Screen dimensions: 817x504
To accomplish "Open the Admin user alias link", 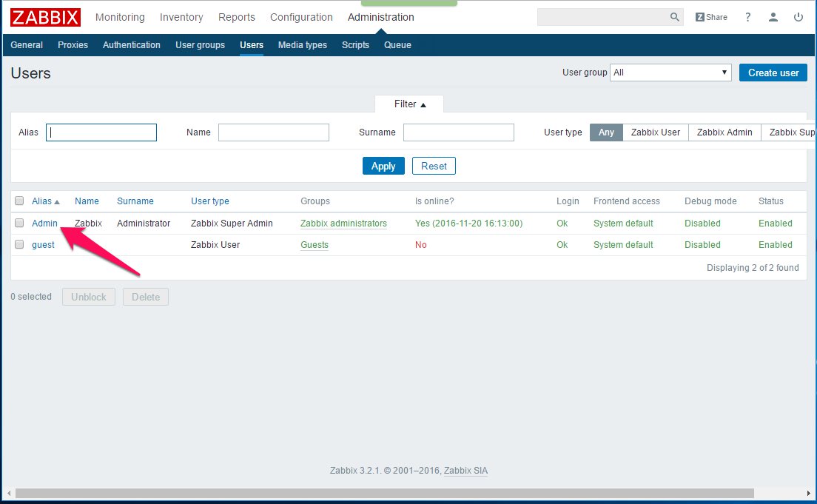I will 45,223.
